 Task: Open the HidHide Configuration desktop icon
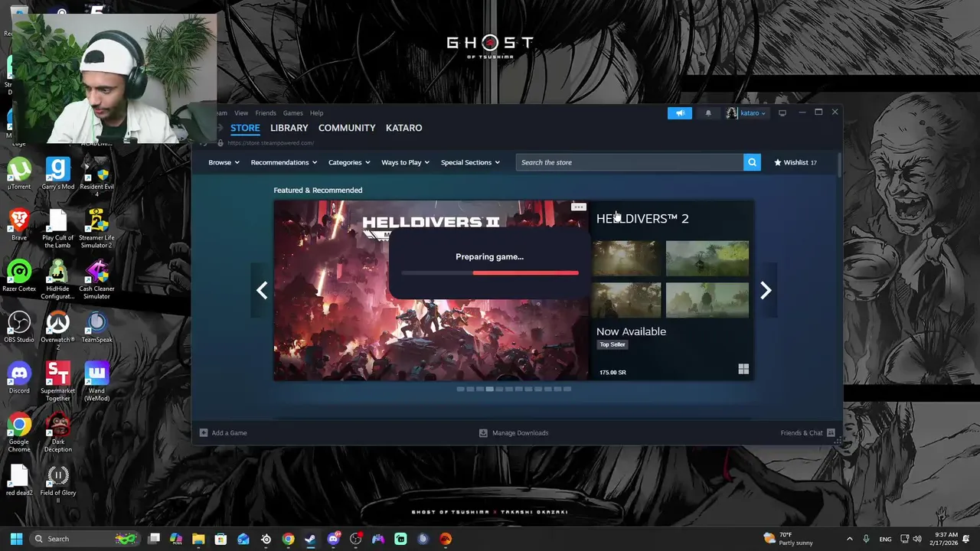click(57, 280)
